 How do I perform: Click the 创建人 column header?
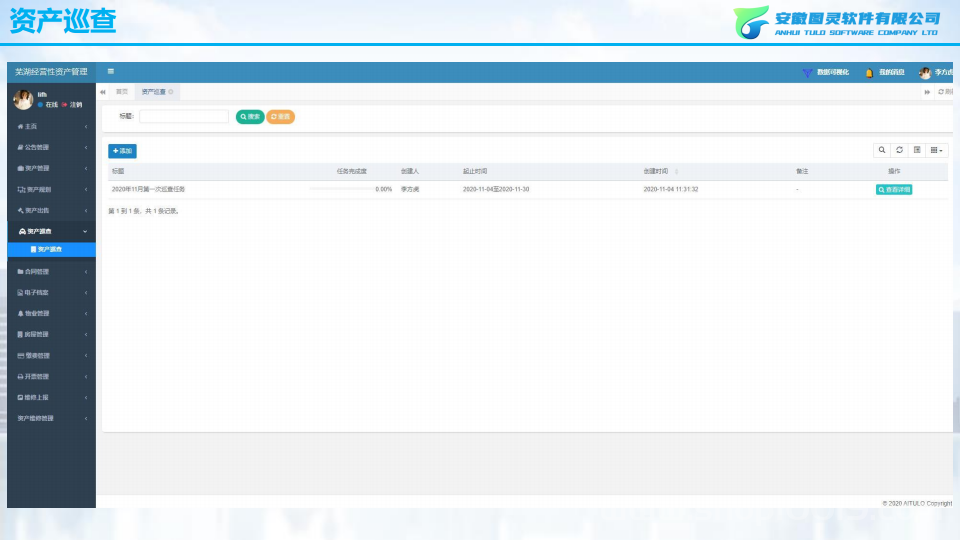(x=410, y=171)
